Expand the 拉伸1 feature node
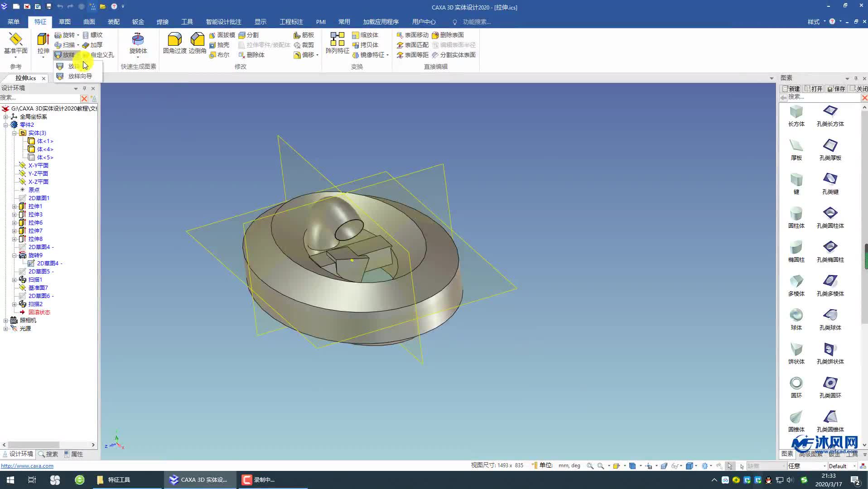868x489 pixels. [14, 206]
